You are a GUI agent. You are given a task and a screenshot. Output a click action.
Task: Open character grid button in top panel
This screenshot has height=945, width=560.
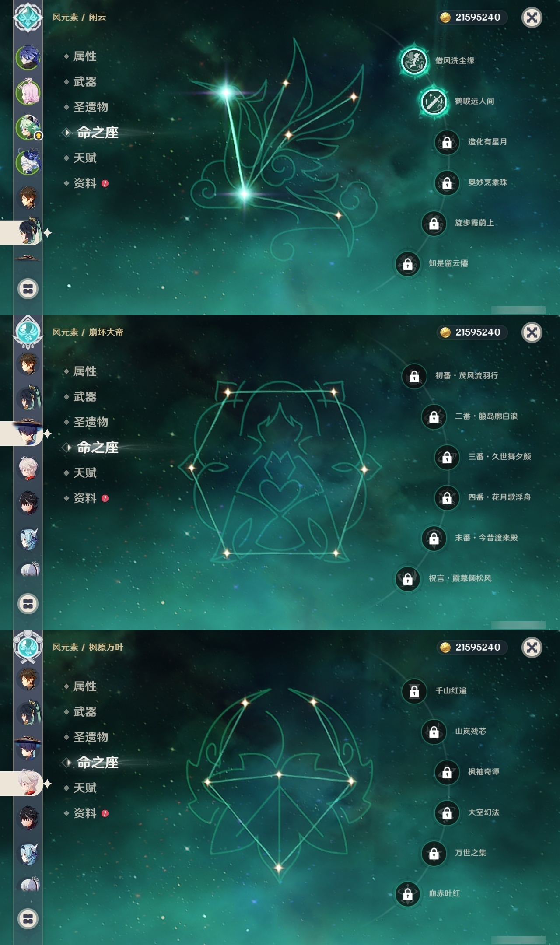[x=28, y=289]
